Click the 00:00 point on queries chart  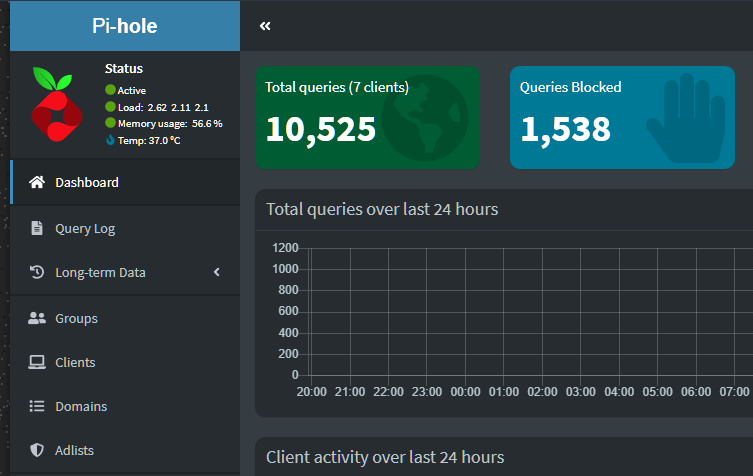click(x=465, y=375)
